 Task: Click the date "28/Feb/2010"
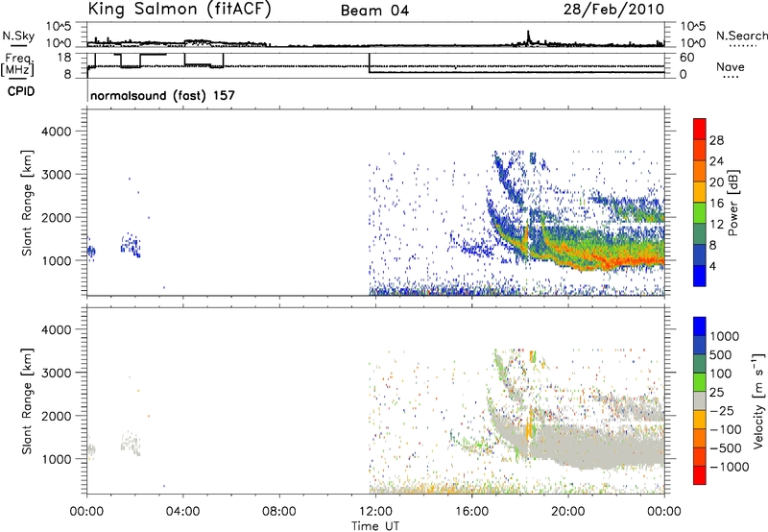pyautogui.click(x=613, y=10)
